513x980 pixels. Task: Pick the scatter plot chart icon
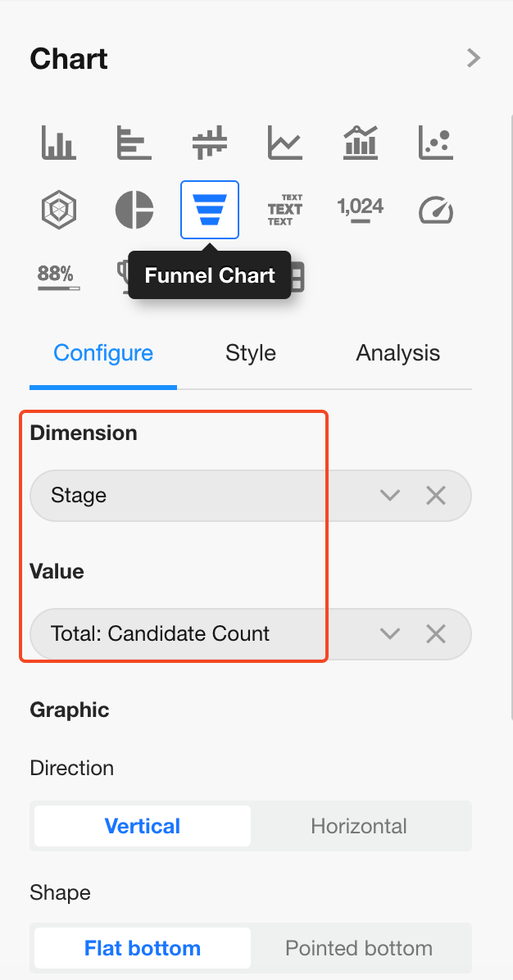click(436, 143)
